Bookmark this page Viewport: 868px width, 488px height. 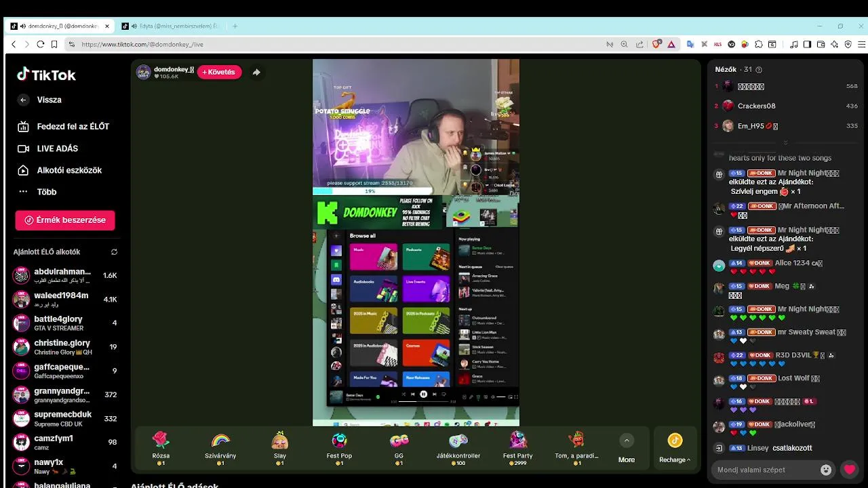click(x=54, y=44)
